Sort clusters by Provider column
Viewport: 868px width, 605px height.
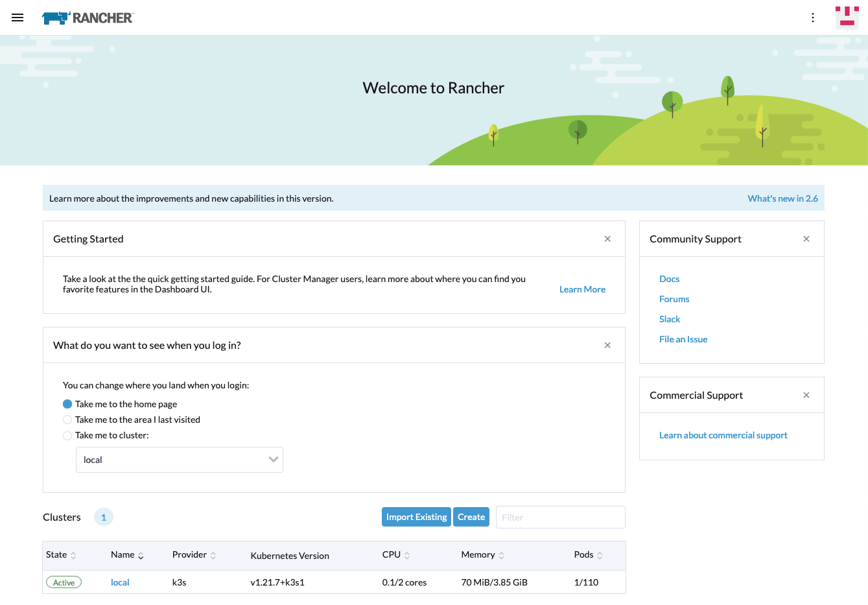click(194, 555)
